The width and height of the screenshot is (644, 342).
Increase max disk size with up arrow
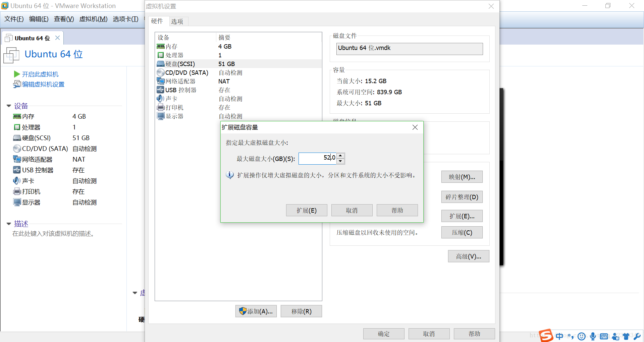click(x=340, y=156)
